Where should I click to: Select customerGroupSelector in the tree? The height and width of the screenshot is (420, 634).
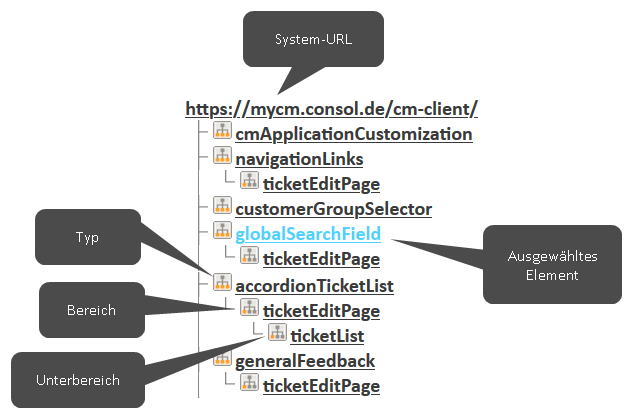point(333,209)
